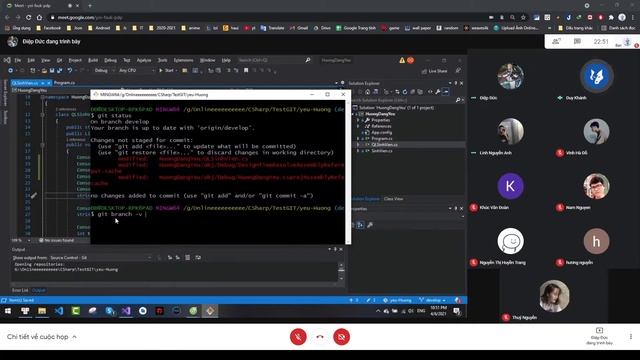Screen dimensions: 640x360
Task: Open the Meet participants panel icon
Action: [556, 42]
